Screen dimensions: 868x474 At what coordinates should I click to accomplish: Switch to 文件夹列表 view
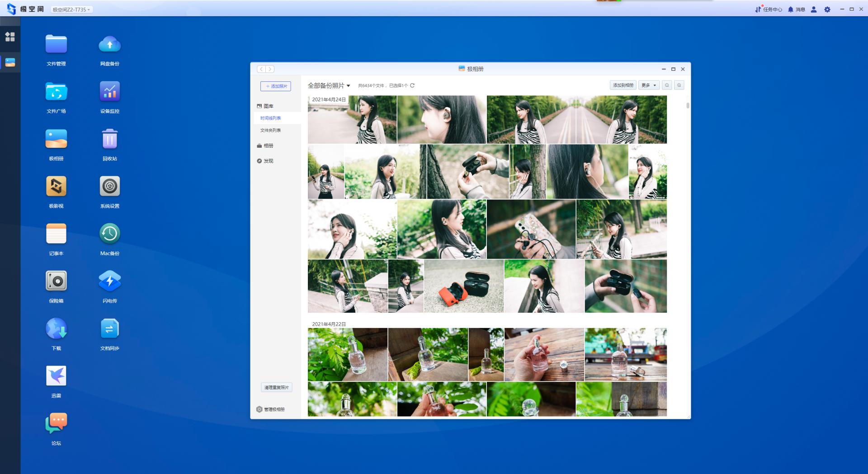[x=270, y=130]
